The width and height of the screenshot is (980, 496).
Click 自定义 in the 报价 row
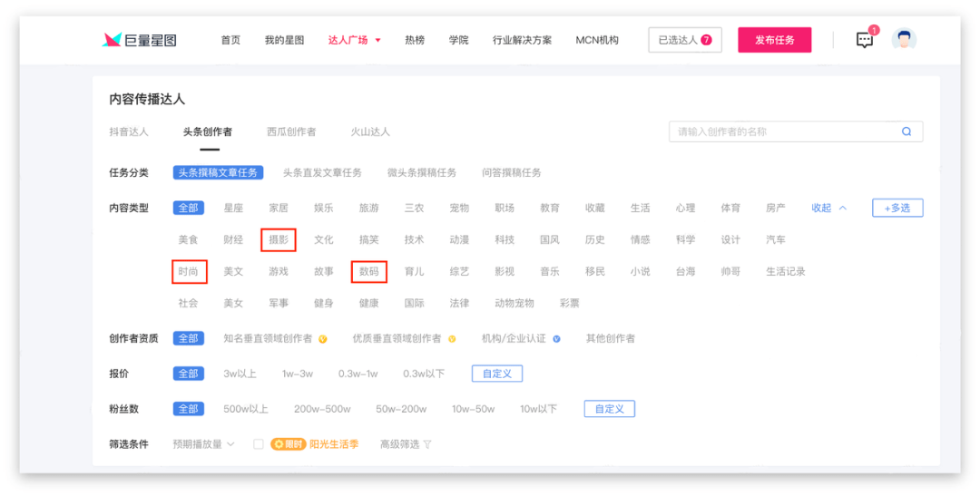click(x=497, y=374)
